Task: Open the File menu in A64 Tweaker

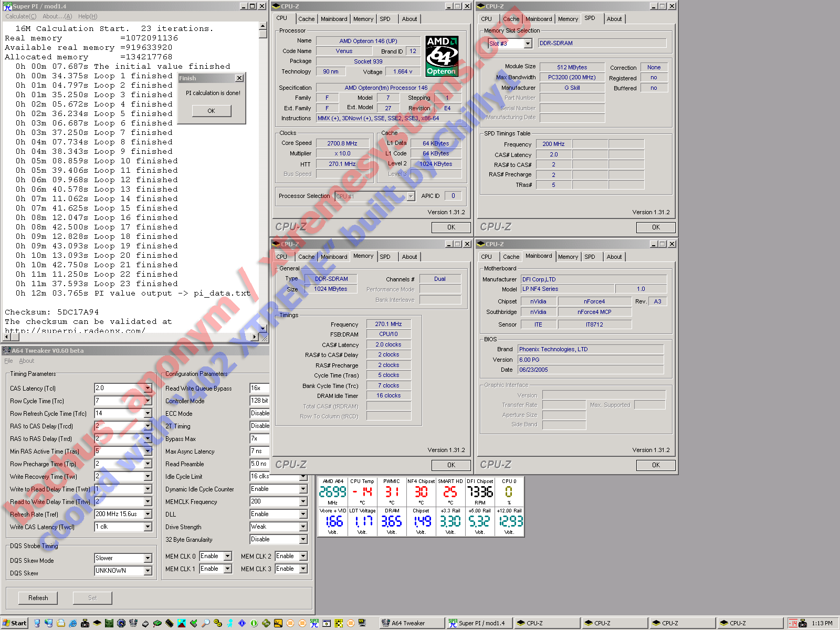Action: pos(8,361)
